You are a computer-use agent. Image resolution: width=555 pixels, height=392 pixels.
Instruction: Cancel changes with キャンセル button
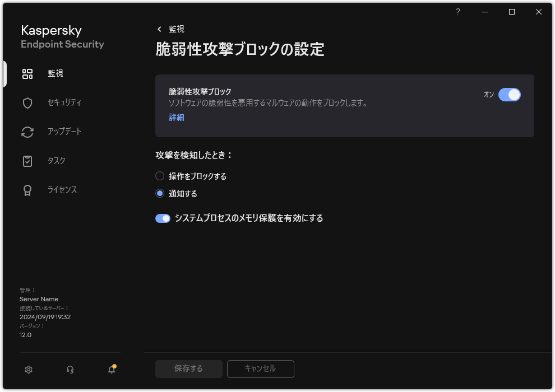(260, 369)
